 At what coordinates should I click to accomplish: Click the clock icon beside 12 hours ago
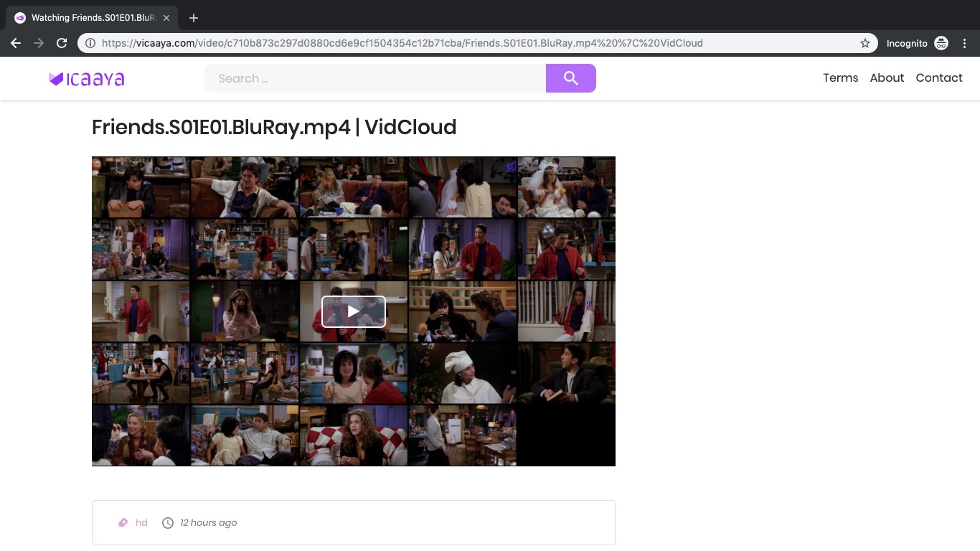[x=168, y=523]
